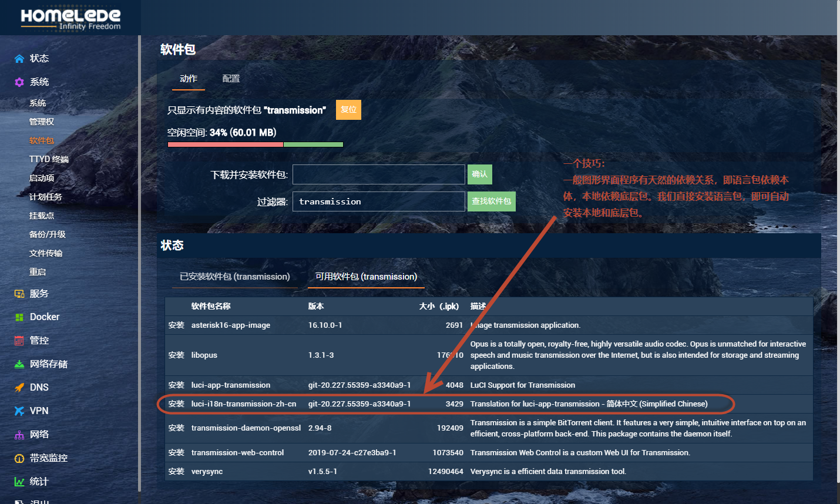Focus the 下载并安装软件包 input field
This screenshot has width=840, height=504.
[379, 174]
